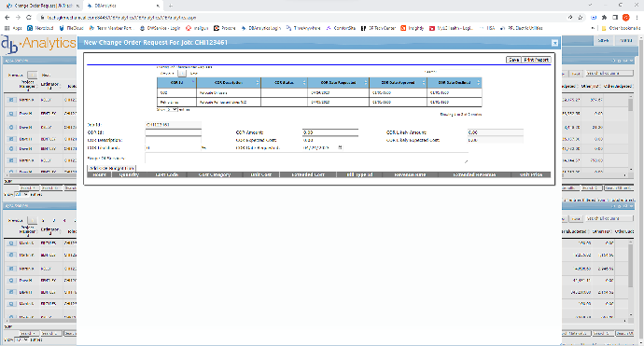The width and height of the screenshot is (644, 346).
Task: Click the Scope Of Services text area
Action: [306, 158]
